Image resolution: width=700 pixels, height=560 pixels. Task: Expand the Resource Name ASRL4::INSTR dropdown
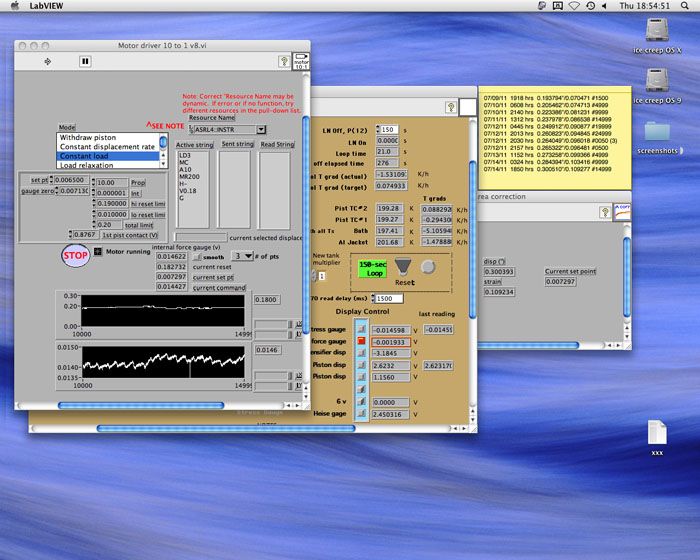point(261,129)
